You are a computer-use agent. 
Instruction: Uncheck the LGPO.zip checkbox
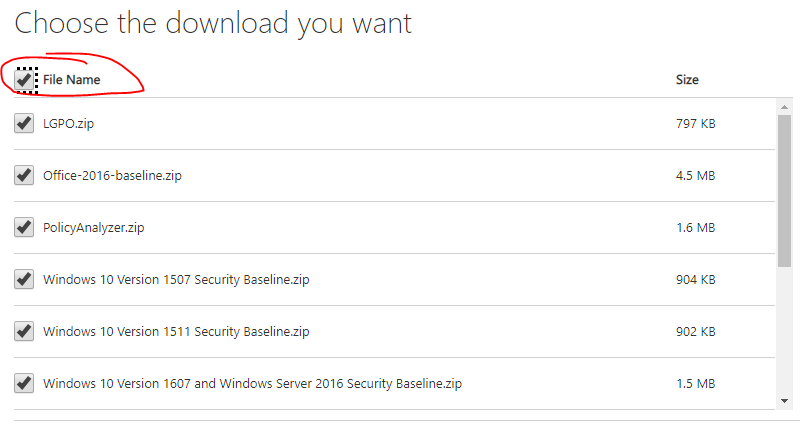click(x=23, y=124)
